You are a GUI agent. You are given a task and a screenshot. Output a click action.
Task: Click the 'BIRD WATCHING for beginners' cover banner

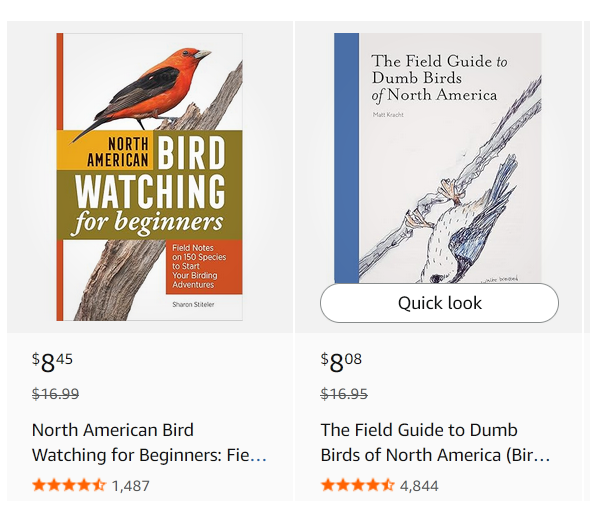[149, 185]
